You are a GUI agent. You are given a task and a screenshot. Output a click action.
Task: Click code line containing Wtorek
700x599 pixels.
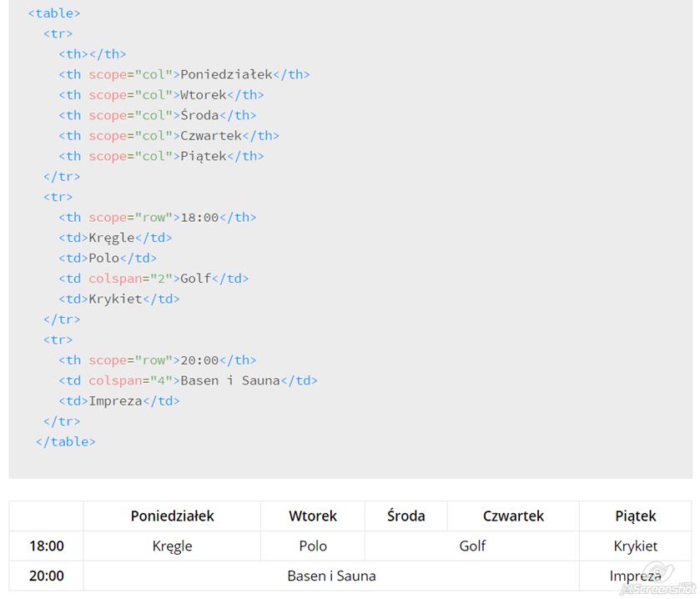161,95
